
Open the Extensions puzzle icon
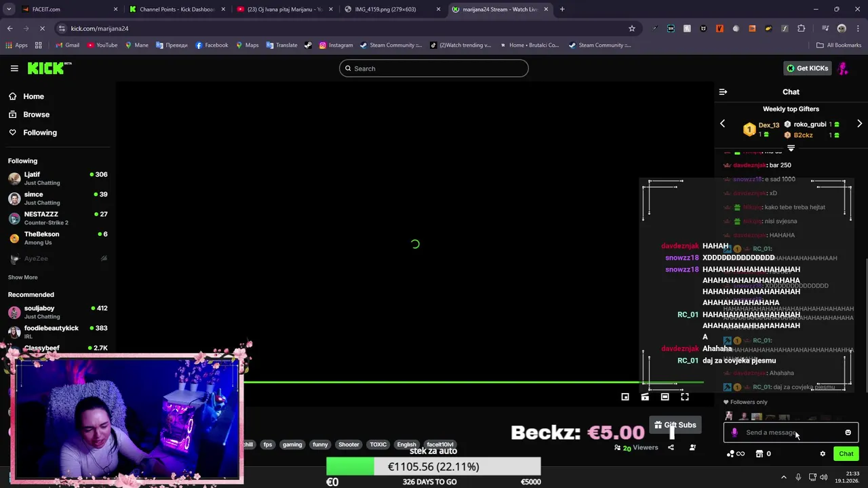(x=802, y=28)
